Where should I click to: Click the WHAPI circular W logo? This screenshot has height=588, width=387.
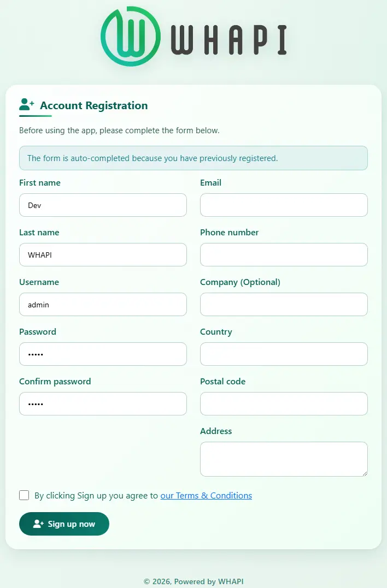[131, 37]
